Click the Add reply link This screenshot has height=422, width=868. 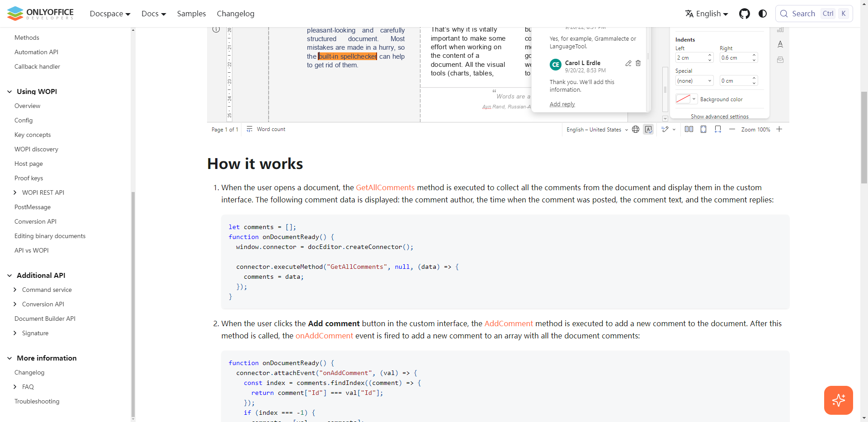click(x=562, y=104)
